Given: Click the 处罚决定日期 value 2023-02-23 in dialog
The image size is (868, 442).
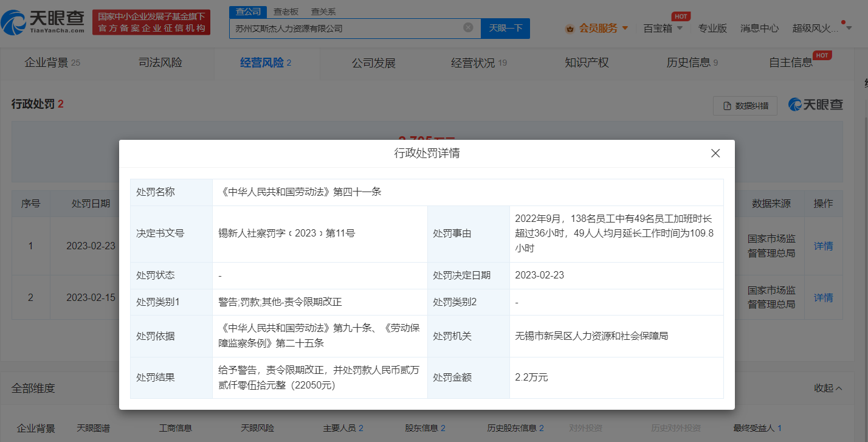Looking at the screenshot, I should 539,275.
